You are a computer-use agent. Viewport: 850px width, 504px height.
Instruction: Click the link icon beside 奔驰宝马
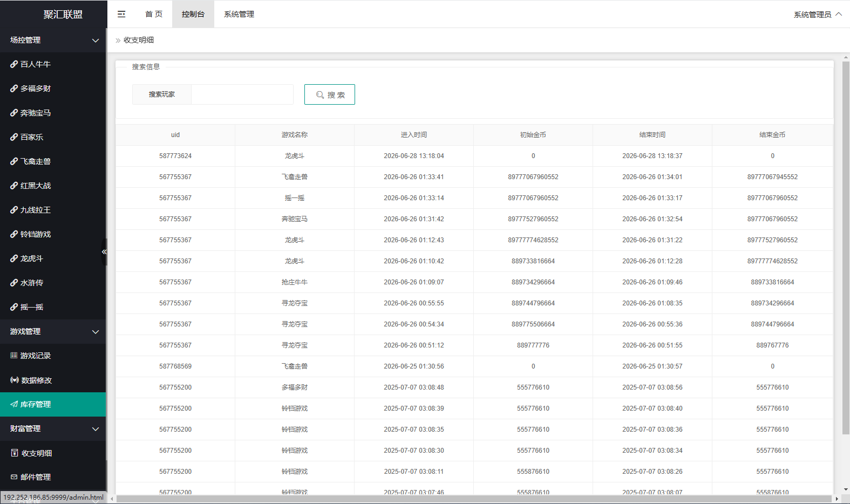coord(14,113)
